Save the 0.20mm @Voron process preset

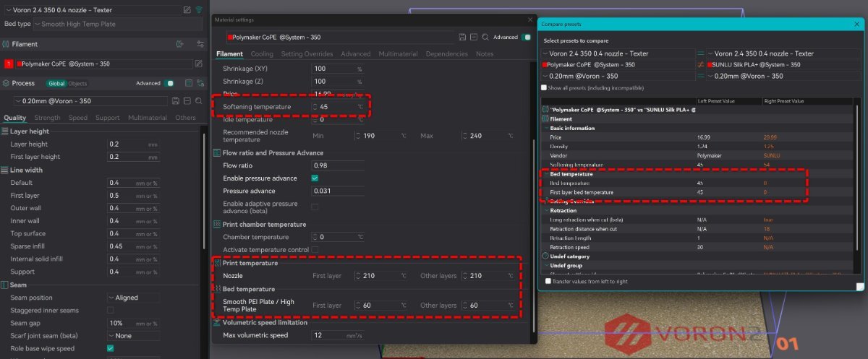[176, 101]
